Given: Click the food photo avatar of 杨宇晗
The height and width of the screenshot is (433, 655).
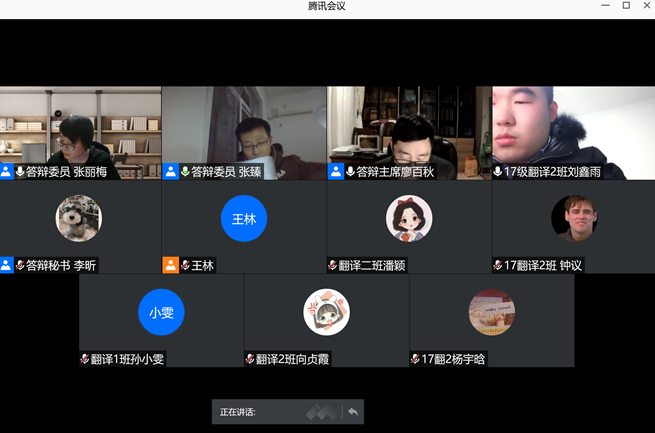Looking at the screenshot, I should [x=492, y=312].
